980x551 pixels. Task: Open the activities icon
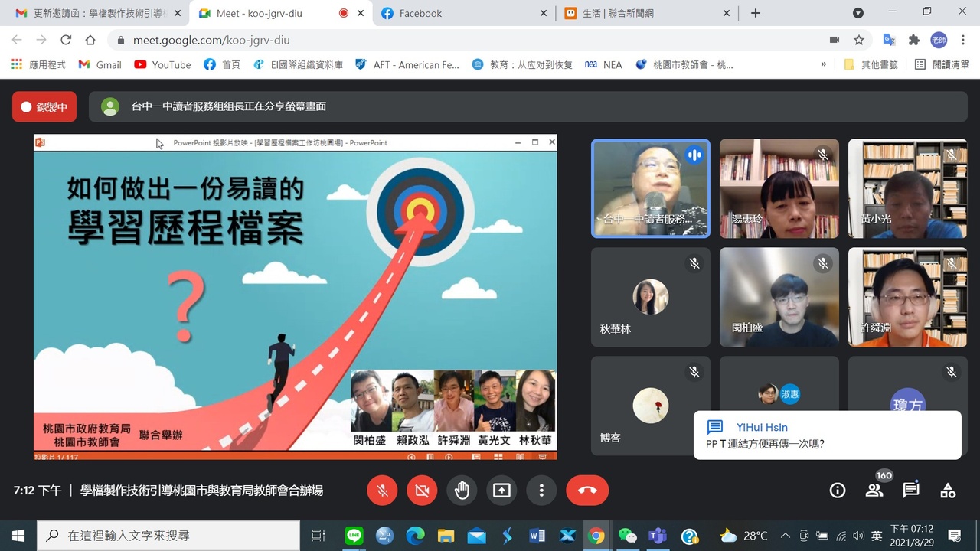(x=948, y=491)
